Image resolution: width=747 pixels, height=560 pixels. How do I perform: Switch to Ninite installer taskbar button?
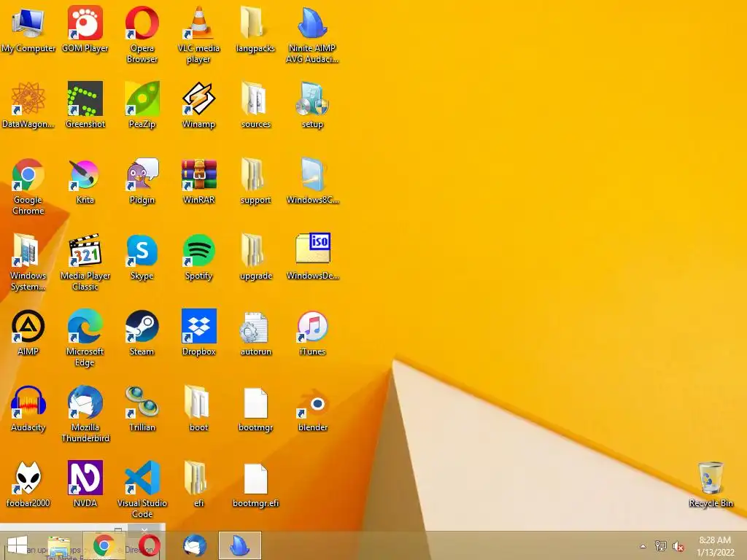point(239,545)
